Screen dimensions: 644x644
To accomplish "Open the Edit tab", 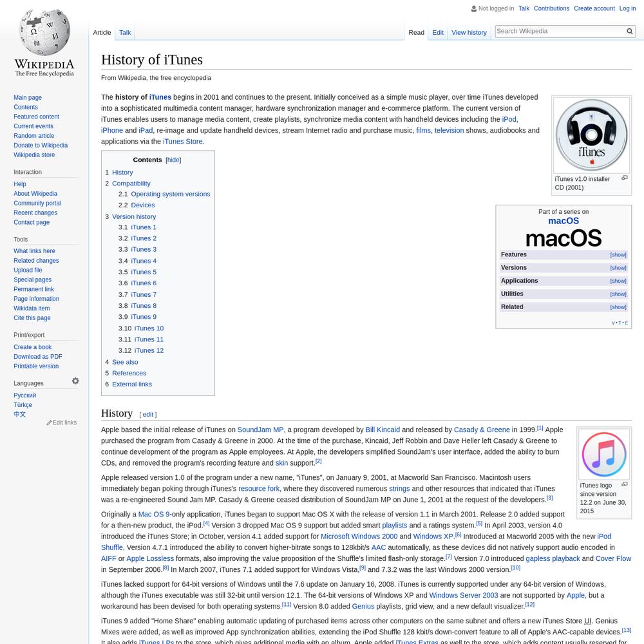I will [438, 32].
